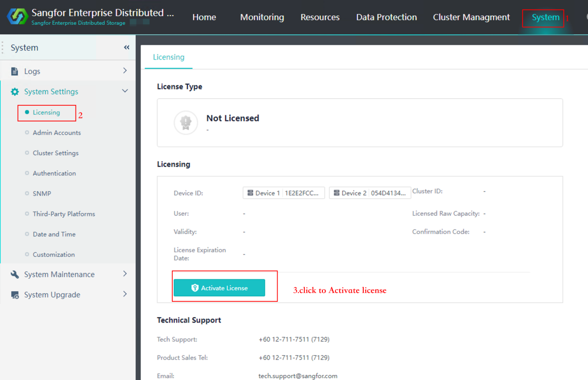Screen dimensions: 588x380
Task: Click the Device 1 server icon
Action: [x=250, y=193]
